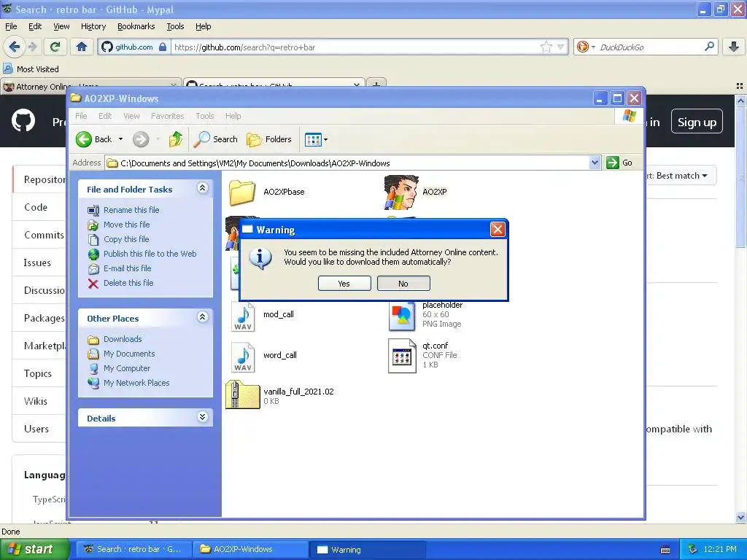Open My Network Places link

(x=136, y=383)
